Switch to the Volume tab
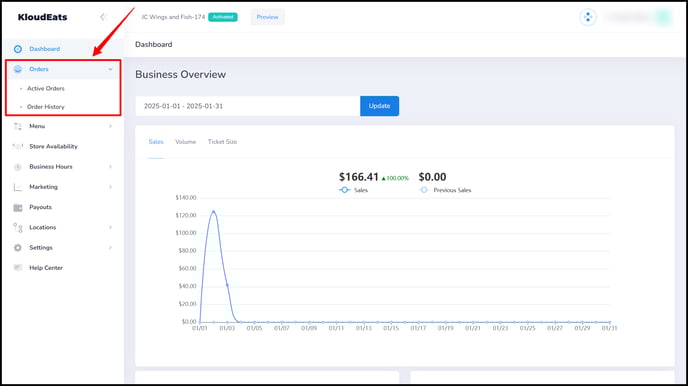688x386 pixels. click(x=186, y=142)
